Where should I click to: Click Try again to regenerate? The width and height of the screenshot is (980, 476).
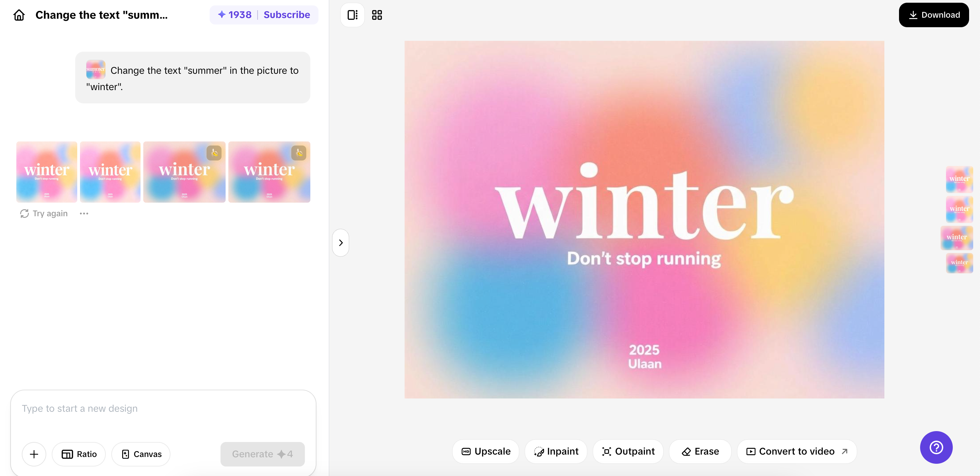tap(44, 214)
